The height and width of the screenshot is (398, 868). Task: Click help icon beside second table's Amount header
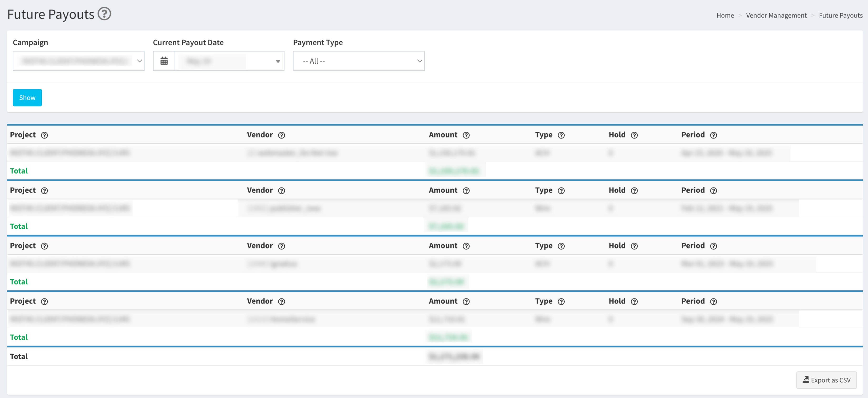pos(466,191)
